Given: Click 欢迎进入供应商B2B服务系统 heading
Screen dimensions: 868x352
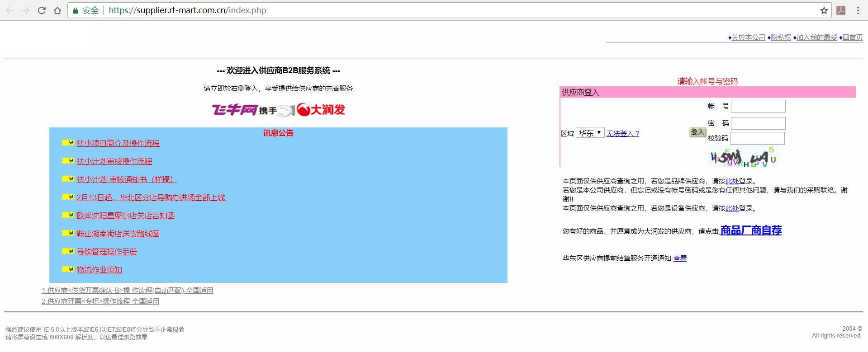Looking at the screenshot, I should tap(279, 70).
